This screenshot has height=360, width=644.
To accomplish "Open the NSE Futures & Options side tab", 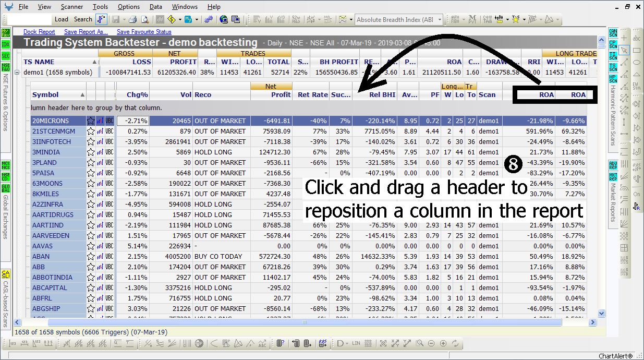I will pos(6,102).
